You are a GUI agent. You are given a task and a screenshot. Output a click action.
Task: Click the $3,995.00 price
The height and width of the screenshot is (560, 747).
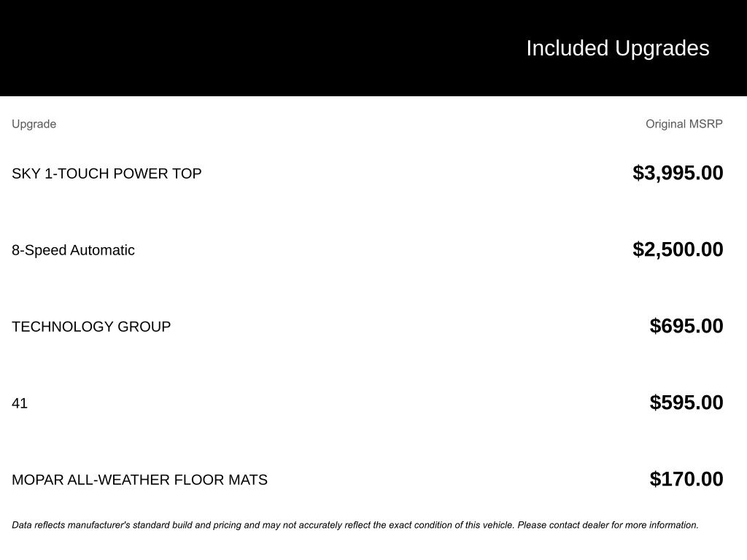(x=678, y=173)
